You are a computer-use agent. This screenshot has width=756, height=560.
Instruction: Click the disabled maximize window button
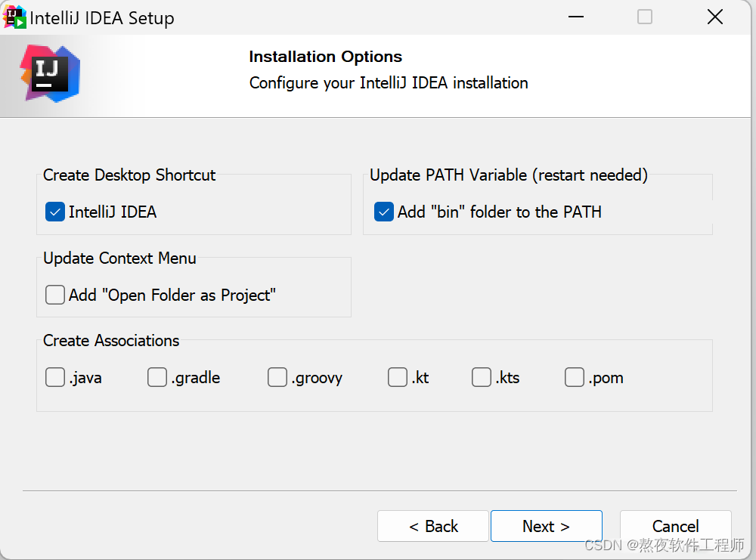(645, 17)
